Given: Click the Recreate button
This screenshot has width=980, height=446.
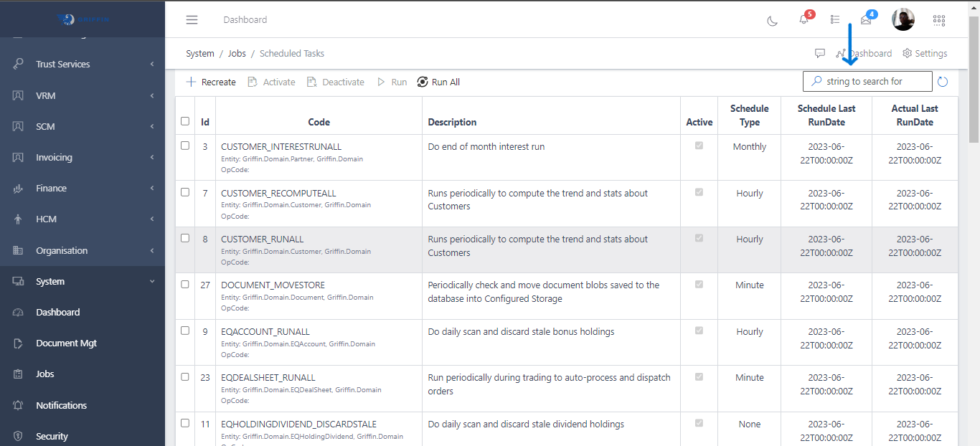Looking at the screenshot, I should (x=210, y=82).
